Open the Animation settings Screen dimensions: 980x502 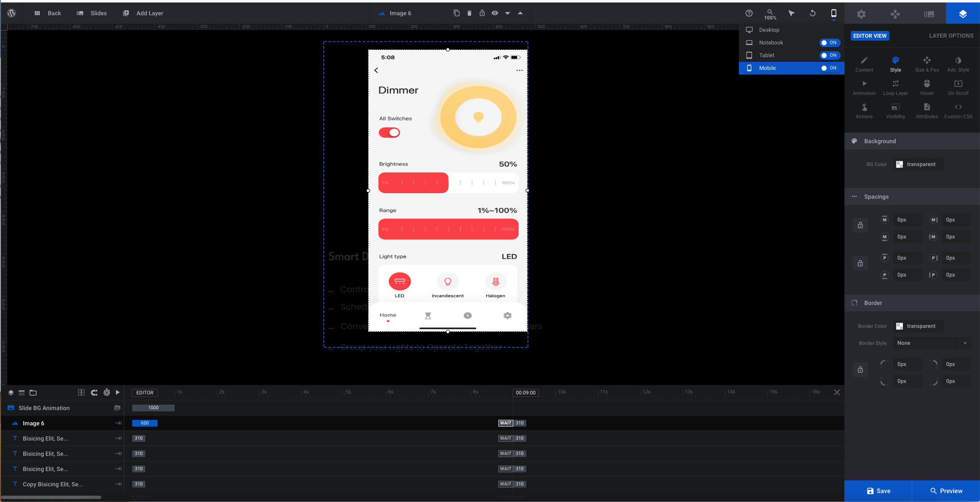coord(864,88)
